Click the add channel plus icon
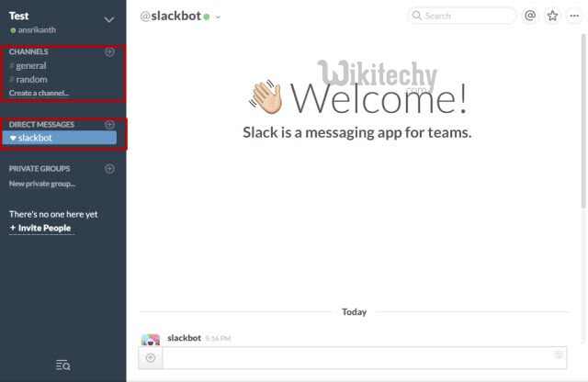The width and height of the screenshot is (588, 382). [109, 51]
